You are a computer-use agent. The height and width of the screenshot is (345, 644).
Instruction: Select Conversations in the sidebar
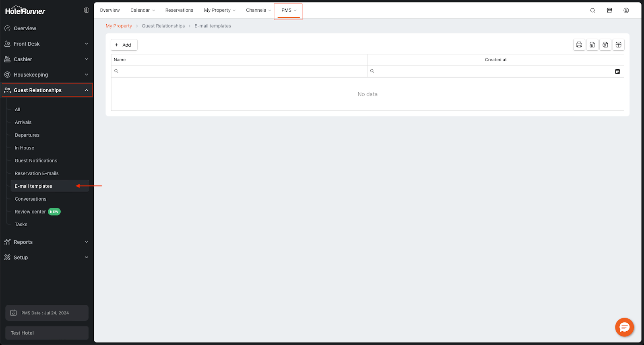pyautogui.click(x=31, y=199)
